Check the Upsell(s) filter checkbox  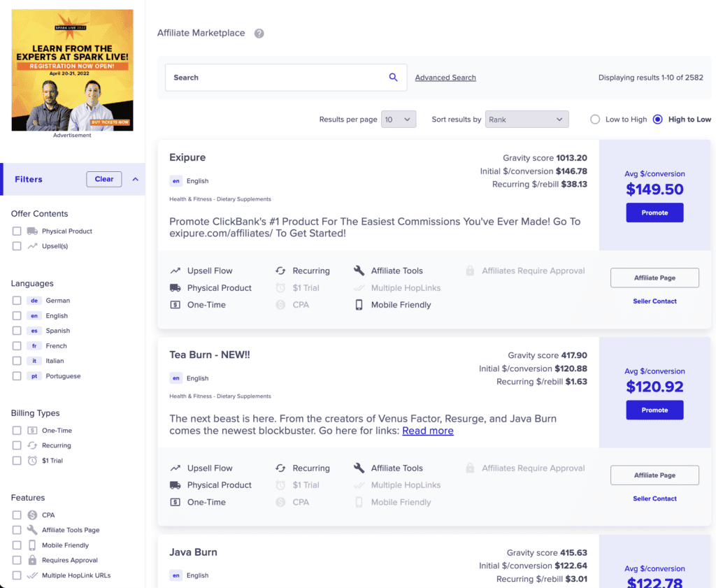17,246
